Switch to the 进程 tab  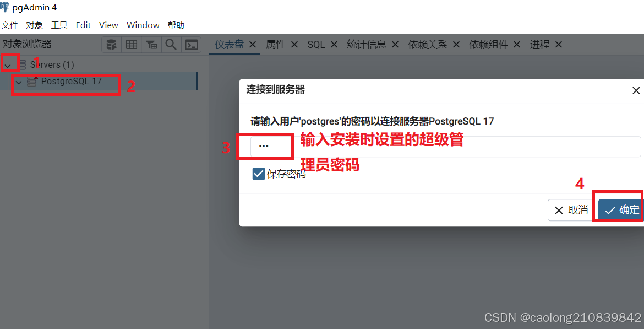click(539, 45)
